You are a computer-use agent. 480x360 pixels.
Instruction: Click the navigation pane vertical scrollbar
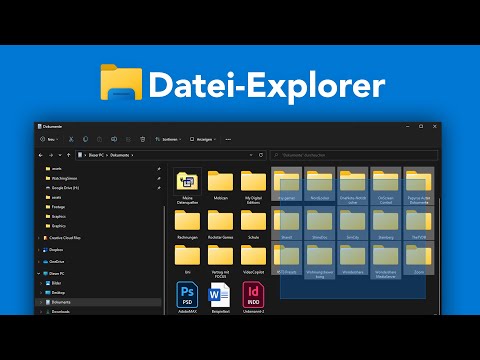click(164, 260)
